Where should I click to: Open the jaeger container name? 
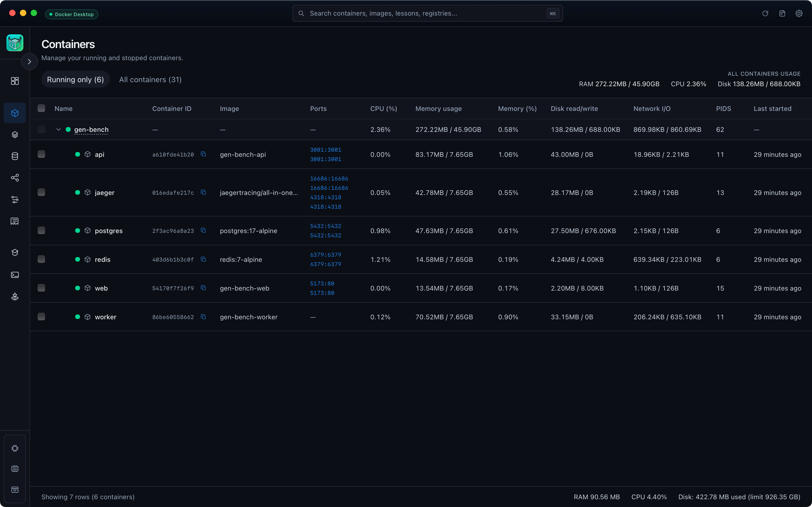coord(105,193)
